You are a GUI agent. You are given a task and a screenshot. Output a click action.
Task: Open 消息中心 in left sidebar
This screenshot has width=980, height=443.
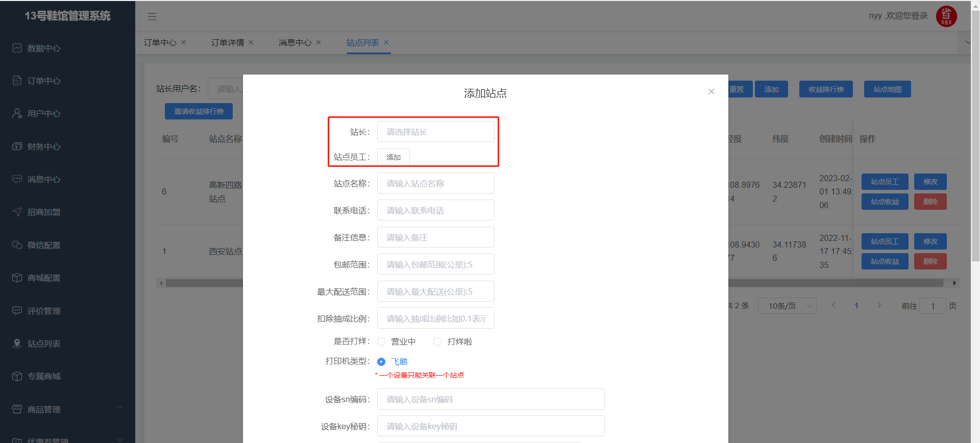click(43, 179)
